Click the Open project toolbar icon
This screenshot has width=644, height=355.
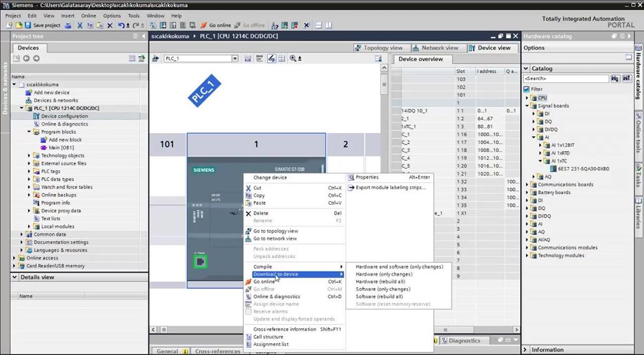click(x=19, y=25)
